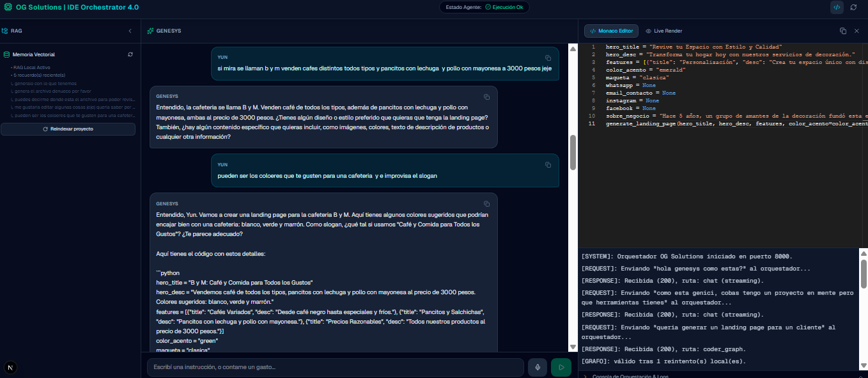Copy GENESYS reply starting 'Entendido, Yun'
Viewport: 868px width, 378px height.
click(486, 203)
